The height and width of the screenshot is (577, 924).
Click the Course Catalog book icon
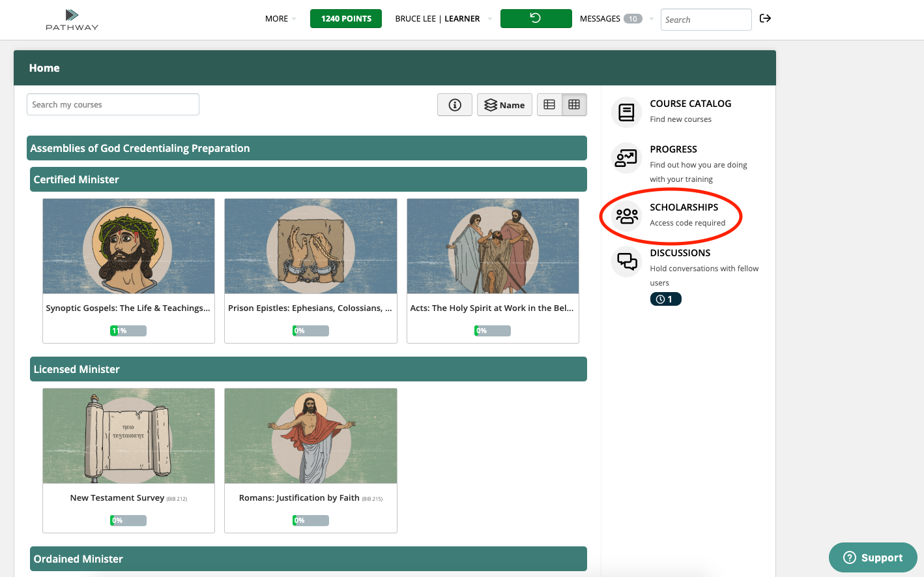626,112
